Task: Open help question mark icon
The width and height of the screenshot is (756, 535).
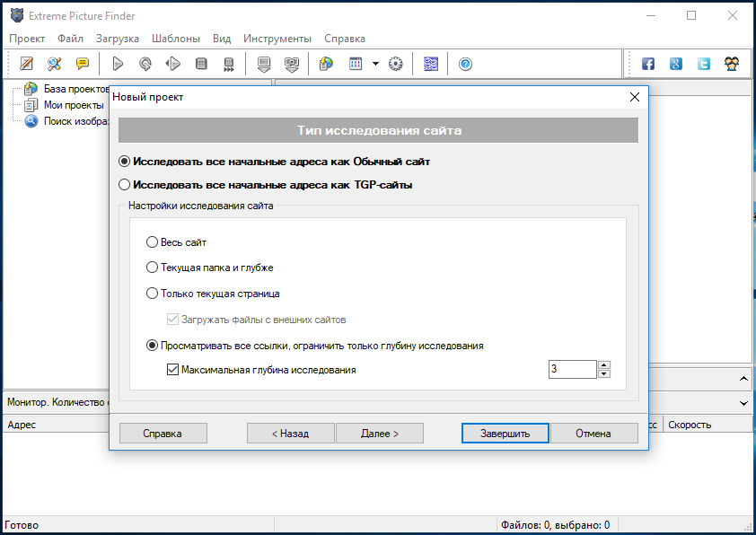Action: click(x=465, y=64)
